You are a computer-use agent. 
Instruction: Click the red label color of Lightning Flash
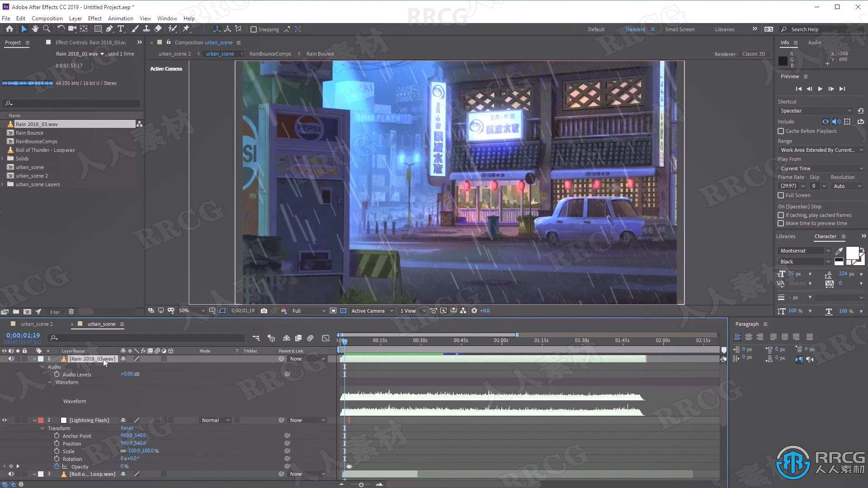click(41, 420)
